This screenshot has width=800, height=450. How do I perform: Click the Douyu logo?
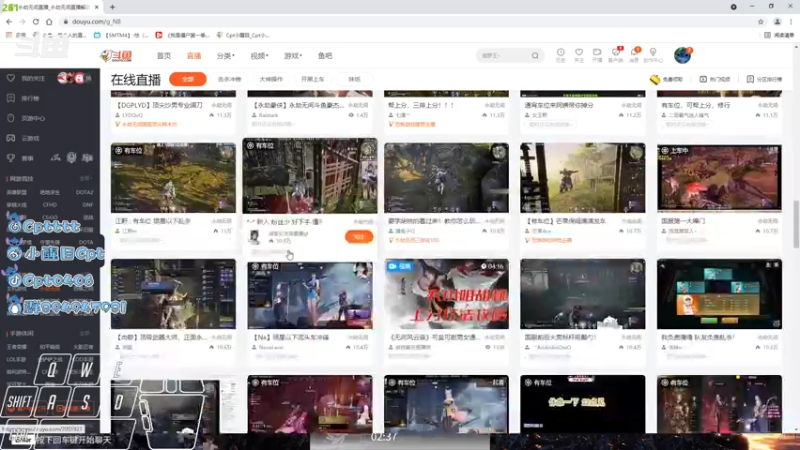coord(116,56)
